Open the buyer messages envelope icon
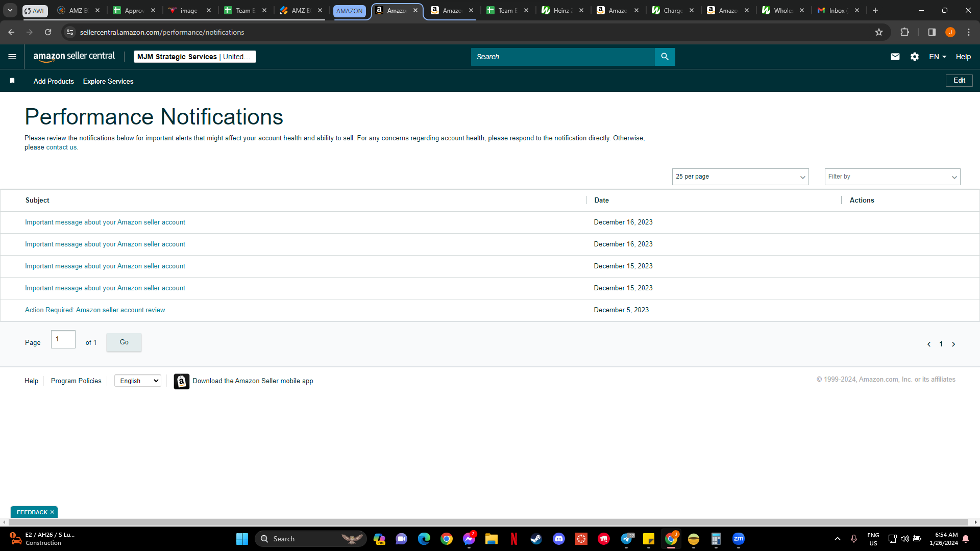Screen dimensions: 980x551 click(895, 57)
